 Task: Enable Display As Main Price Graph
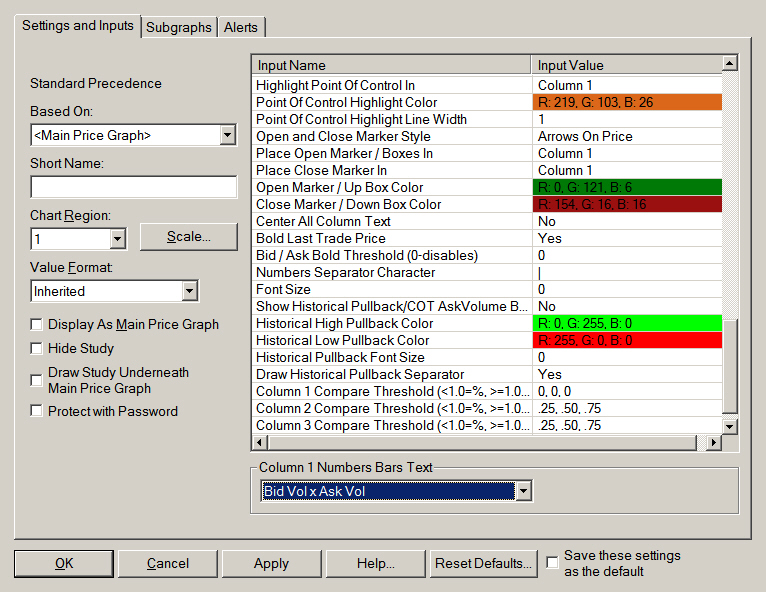[x=37, y=325]
